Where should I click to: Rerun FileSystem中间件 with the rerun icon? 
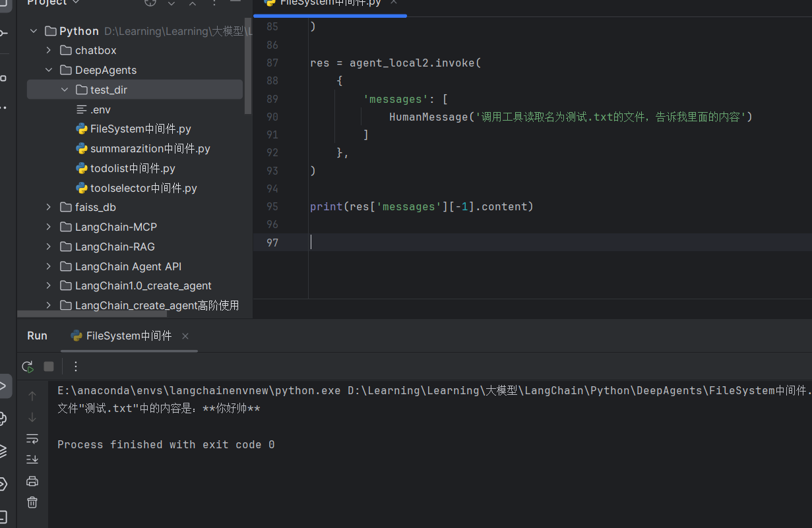coord(28,367)
